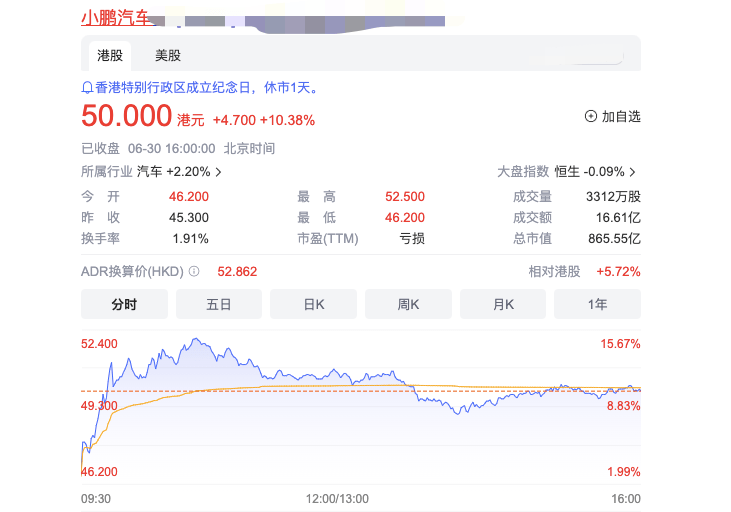Click the percentage change +10.38%
Viewport: 731px width, 512px height.
tap(287, 120)
